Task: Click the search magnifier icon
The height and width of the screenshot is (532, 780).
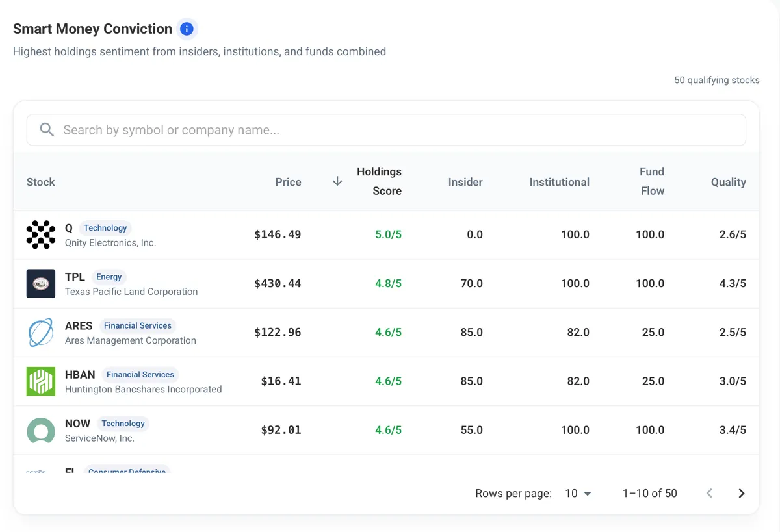Action: point(47,130)
